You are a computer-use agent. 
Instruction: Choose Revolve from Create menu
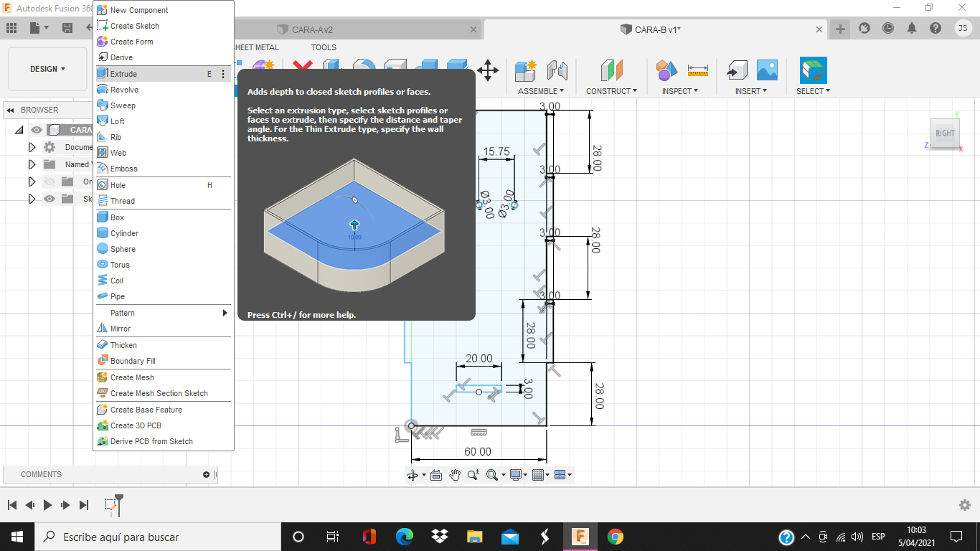164,90
